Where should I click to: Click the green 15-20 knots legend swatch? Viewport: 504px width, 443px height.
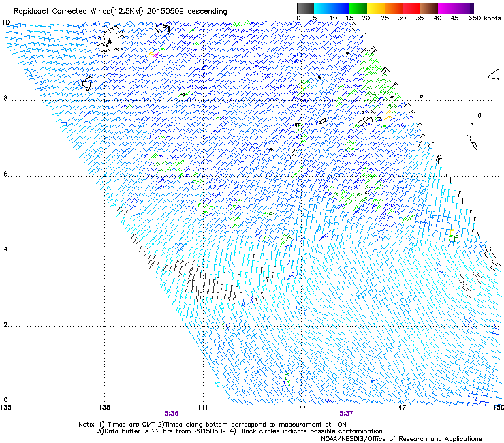pos(358,8)
